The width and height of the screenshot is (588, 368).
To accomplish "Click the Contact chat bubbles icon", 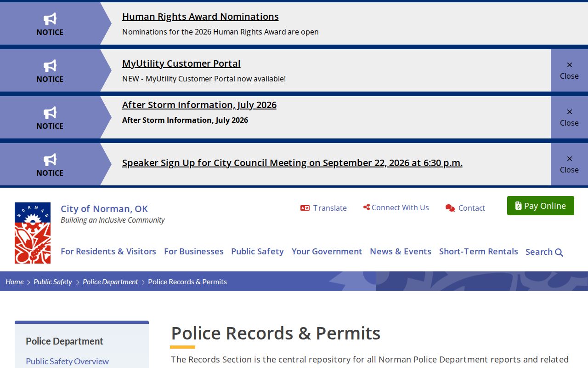I will [x=450, y=208].
